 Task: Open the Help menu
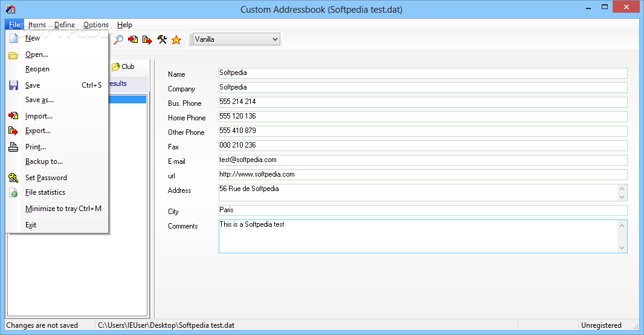tap(124, 25)
